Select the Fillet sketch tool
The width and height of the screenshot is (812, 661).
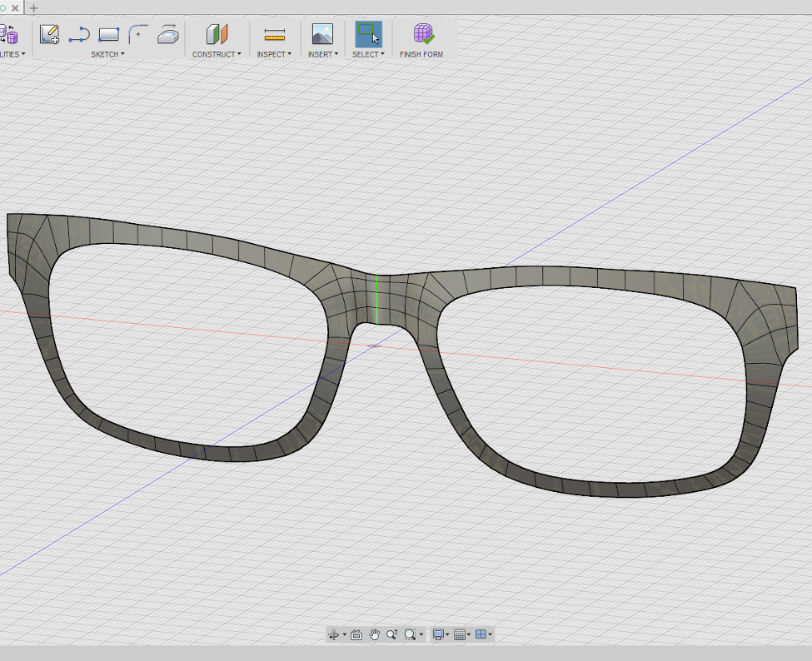coord(138,34)
